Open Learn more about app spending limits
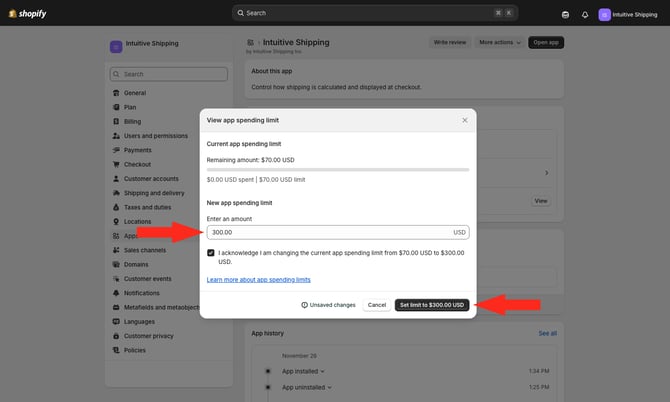Viewport: 670px width, 402px height. tap(259, 280)
